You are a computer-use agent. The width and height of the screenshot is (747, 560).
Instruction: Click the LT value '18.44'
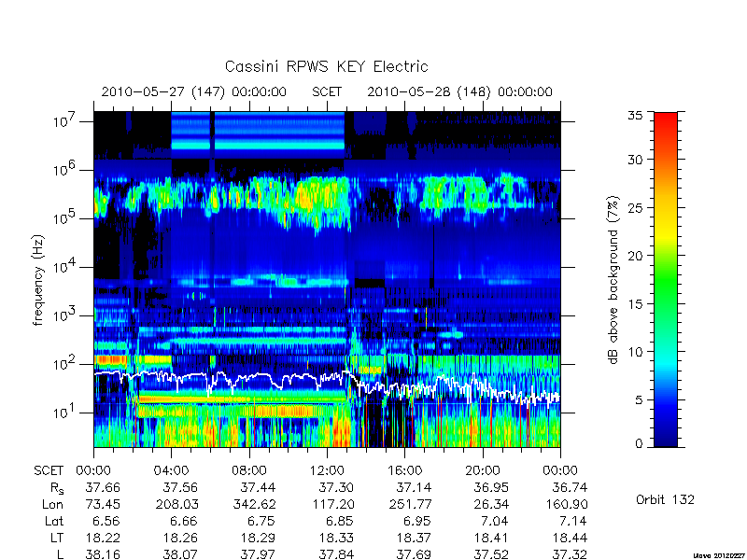click(570, 538)
